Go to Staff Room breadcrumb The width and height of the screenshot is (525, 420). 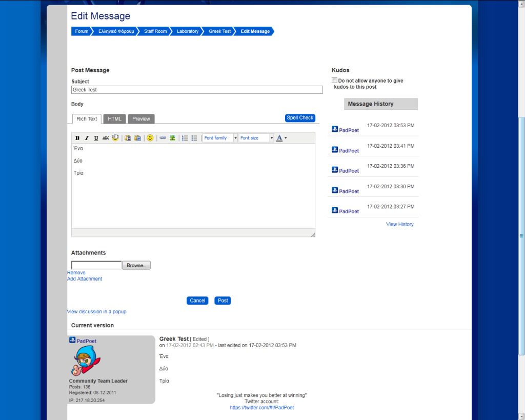click(155, 31)
